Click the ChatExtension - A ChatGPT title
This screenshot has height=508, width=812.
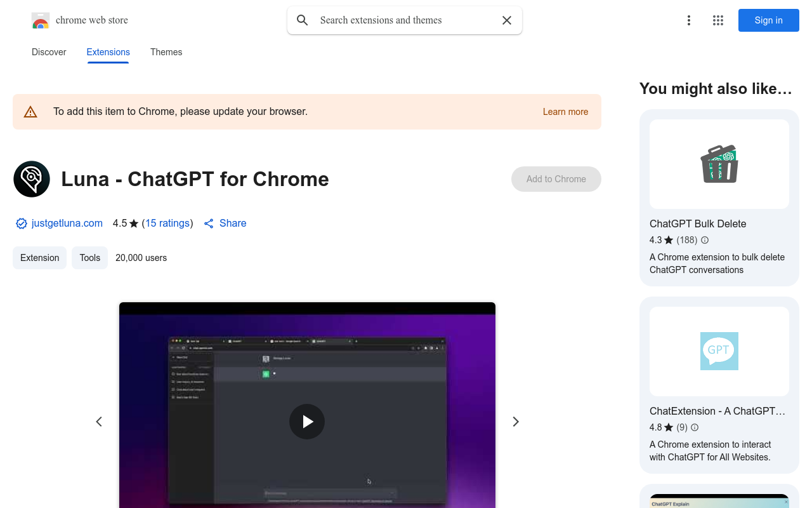point(717,411)
